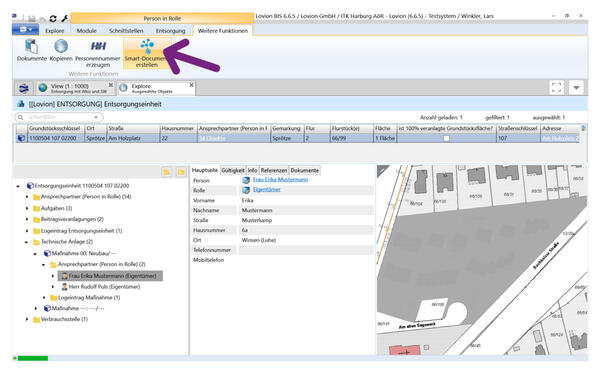Click folder icon of Verbrauchsstelle (1)

click(36, 319)
